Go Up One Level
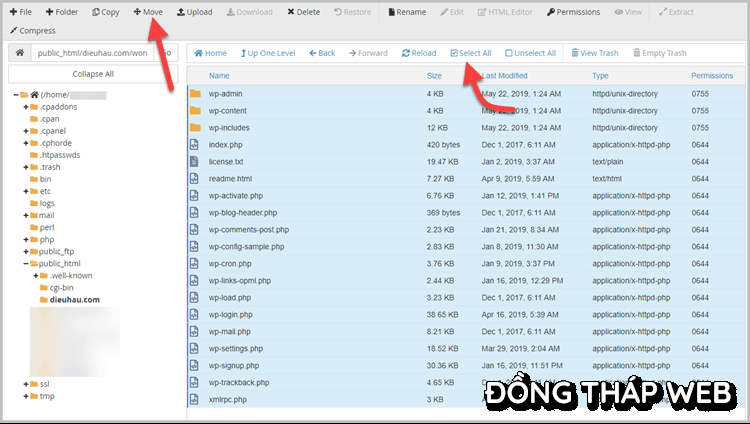750x424 pixels. (270, 53)
